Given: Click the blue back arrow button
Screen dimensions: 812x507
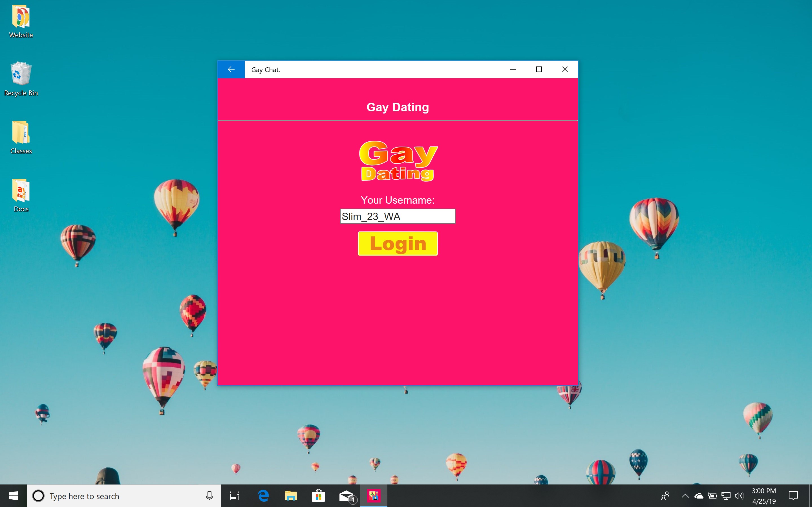Looking at the screenshot, I should pyautogui.click(x=231, y=69).
